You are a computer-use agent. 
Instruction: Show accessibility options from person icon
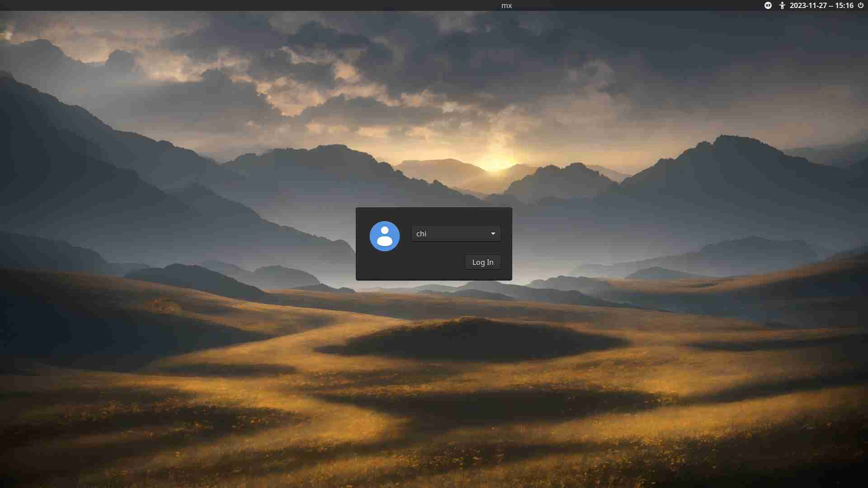(x=782, y=5)
